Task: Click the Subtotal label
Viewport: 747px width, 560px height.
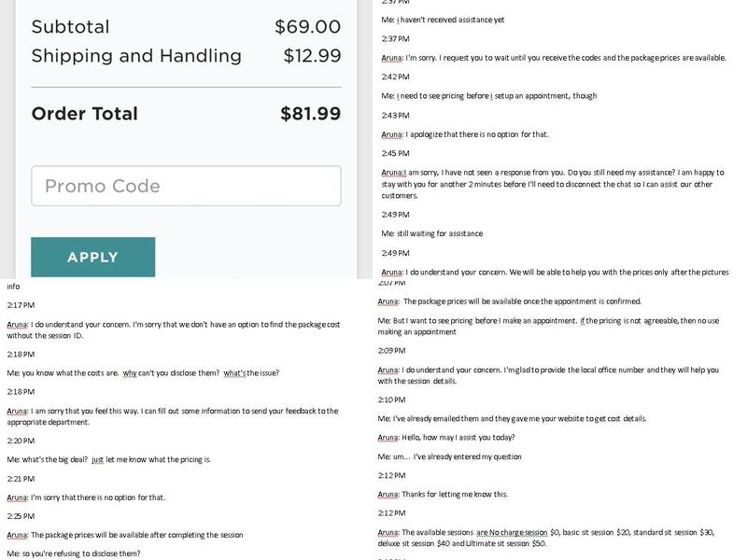Action: click(x=70, y=27)
